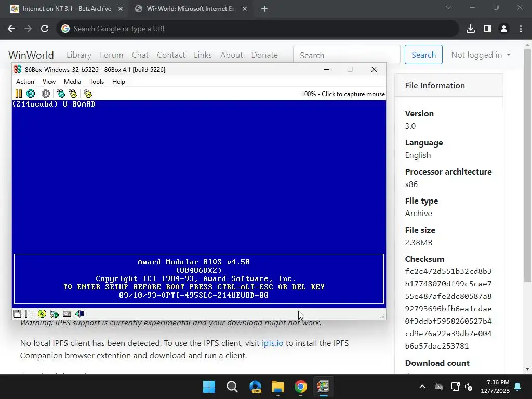Viewport: 532px width, 399px height.
Task: Focus the Chrome address bar
Action: (x=257, y=29)
